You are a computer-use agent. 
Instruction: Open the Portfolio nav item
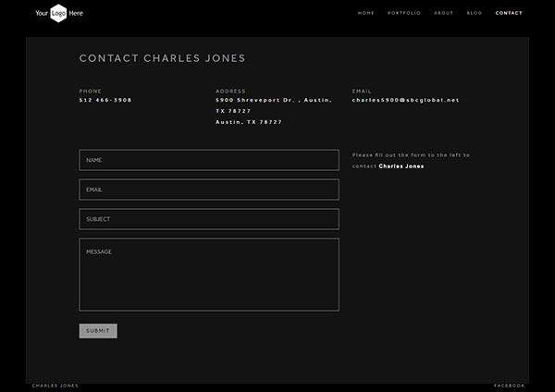pos(404,13)
